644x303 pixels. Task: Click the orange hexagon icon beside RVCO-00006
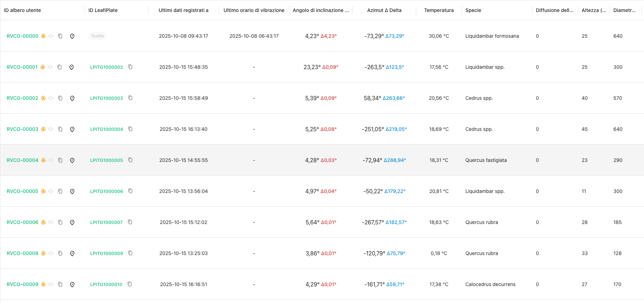coord(43,222)
